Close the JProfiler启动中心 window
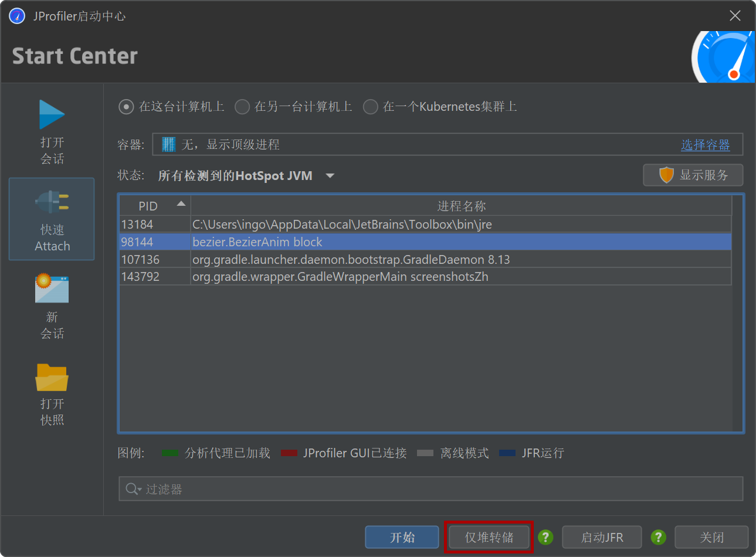This screenshot has width=756, height=557. [735, 16]
